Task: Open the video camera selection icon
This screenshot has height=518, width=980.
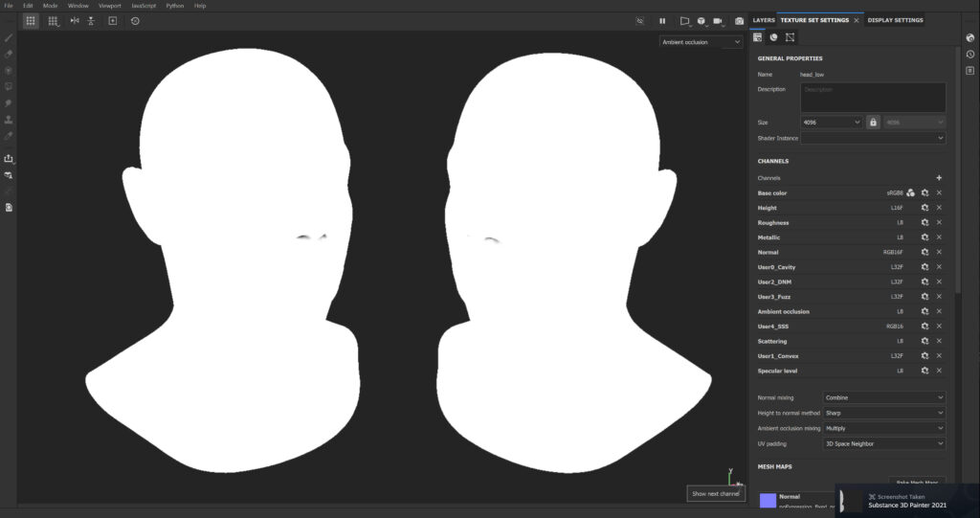Action: pos(718,21)
